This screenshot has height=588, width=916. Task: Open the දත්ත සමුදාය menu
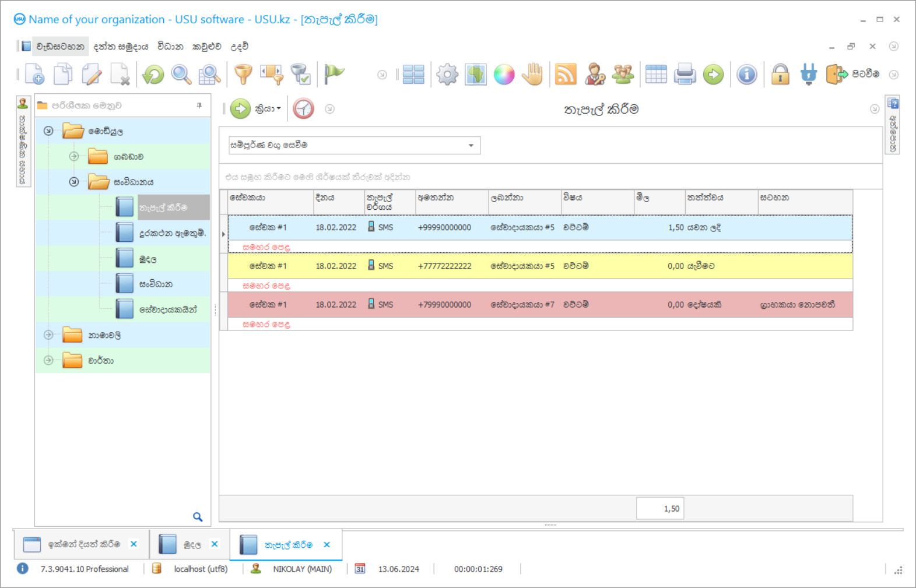[121, 46]
